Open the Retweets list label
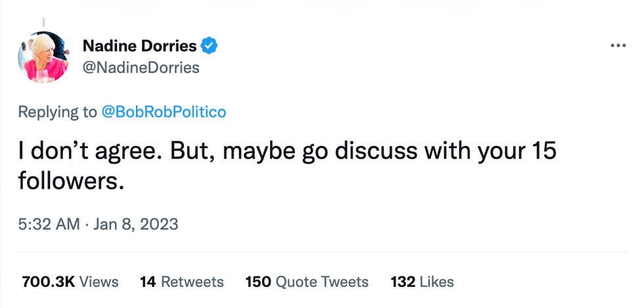The height and width of the screenshot is (308, 644). tap(192, 282)
